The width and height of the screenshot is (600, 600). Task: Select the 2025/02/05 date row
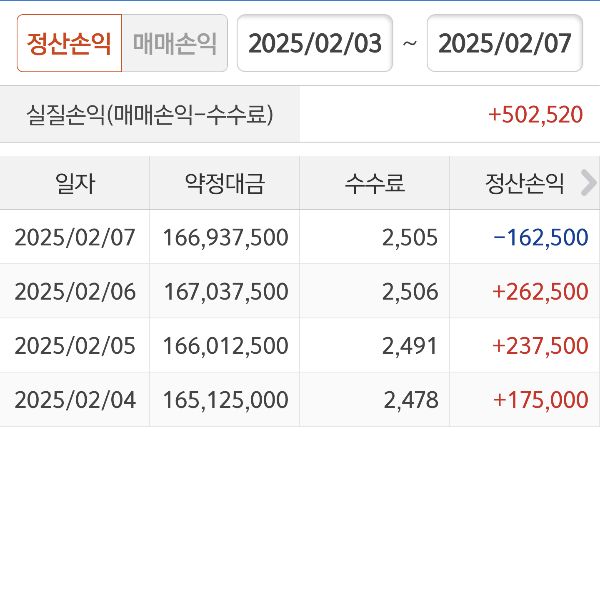75,346
